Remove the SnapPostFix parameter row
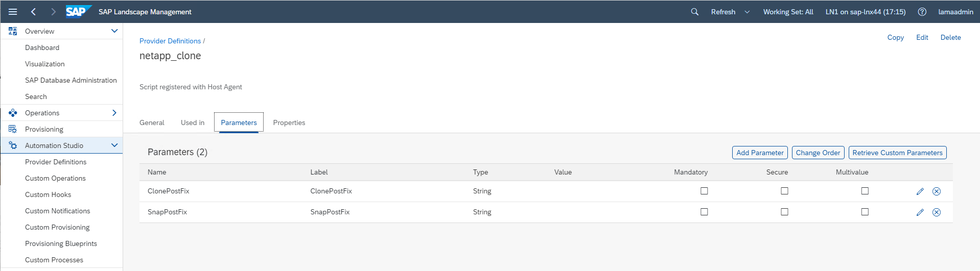 pos(936,212)
